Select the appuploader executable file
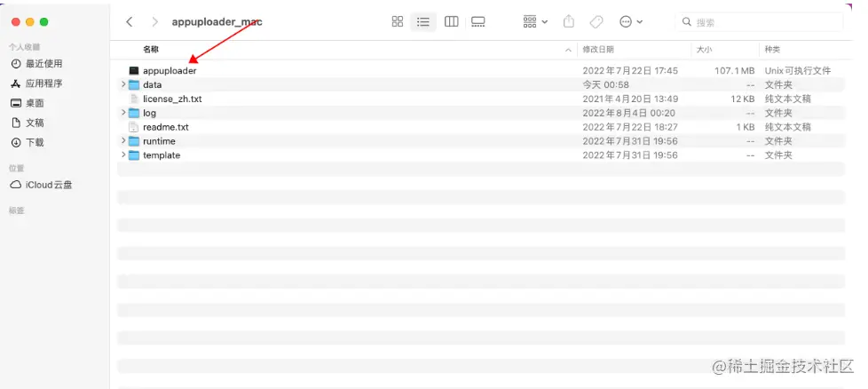868x389 pixels. point(170,71)
